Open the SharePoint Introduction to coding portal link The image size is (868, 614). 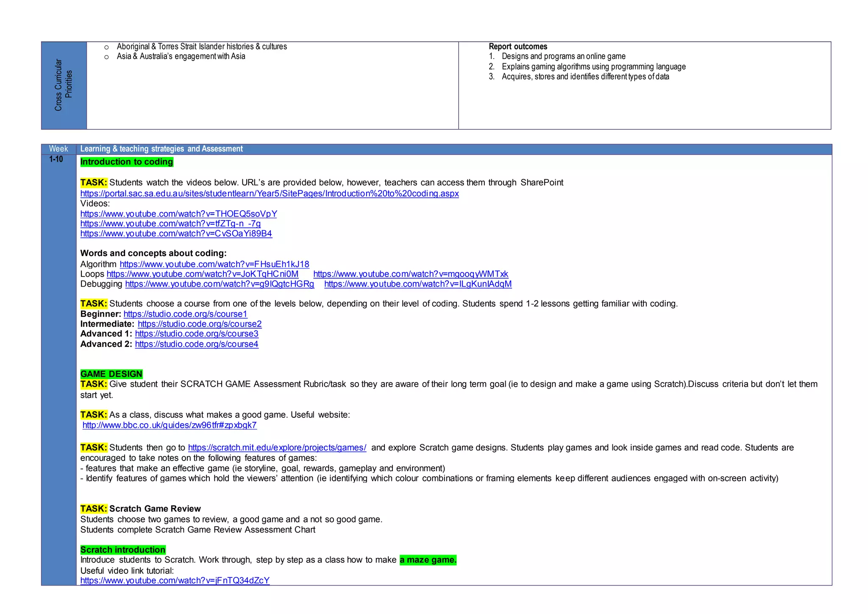[270, 193]
